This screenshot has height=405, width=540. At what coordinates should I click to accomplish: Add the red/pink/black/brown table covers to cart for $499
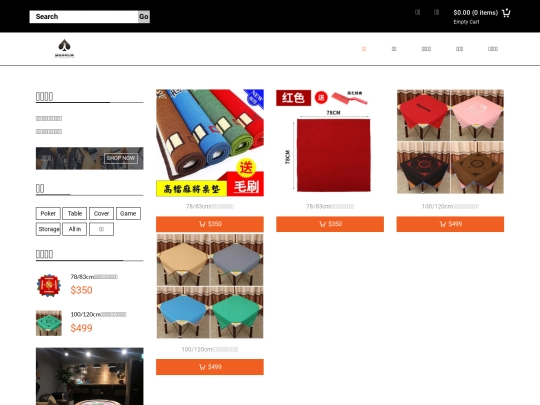[x=450, y=224]
